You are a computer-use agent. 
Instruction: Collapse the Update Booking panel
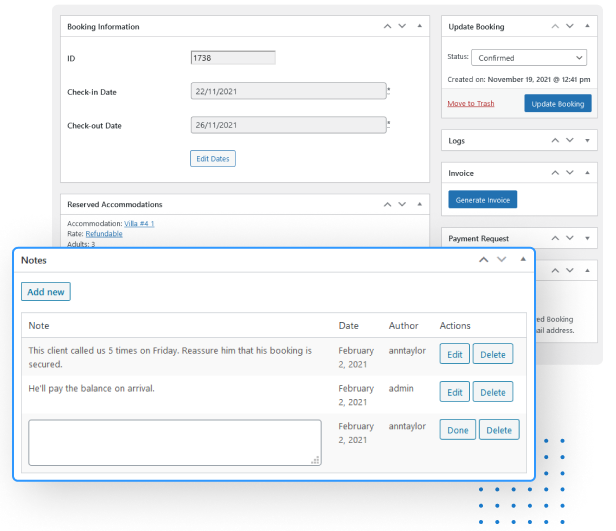tap(587, 26)
